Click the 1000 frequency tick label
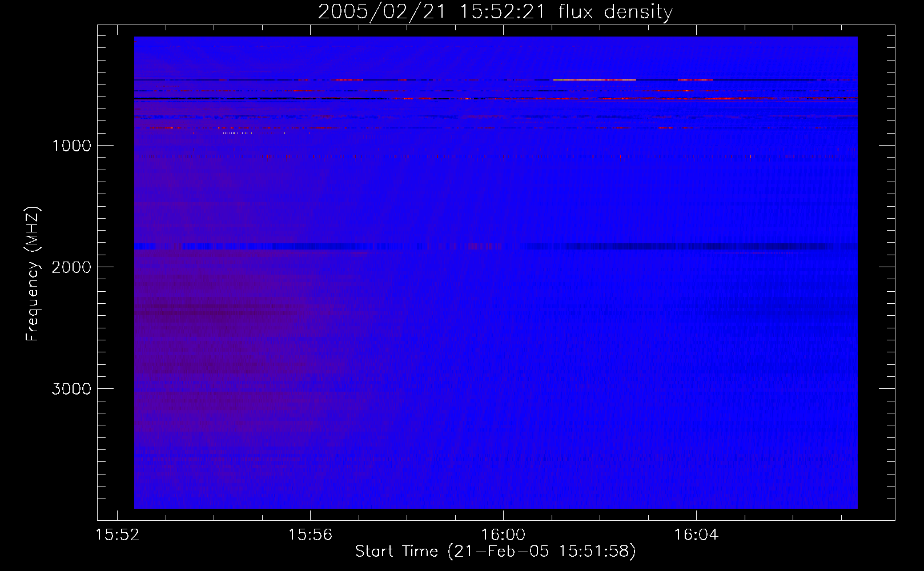This screenshot has height=571, width=924. tap(71, 146)
